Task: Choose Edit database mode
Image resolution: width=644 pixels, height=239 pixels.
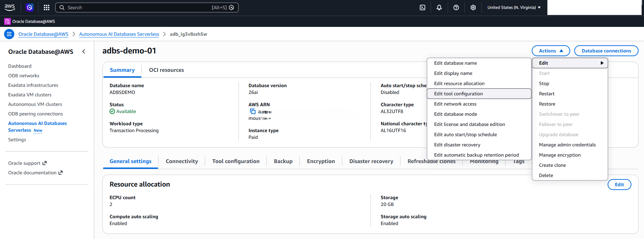Action: (x=479, y=114)
